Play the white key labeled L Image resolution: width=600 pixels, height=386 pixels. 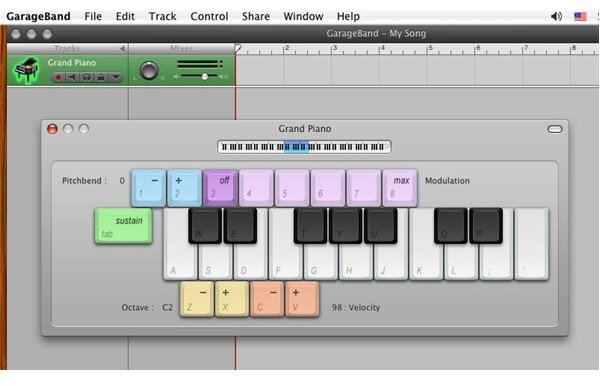(461, 263)
